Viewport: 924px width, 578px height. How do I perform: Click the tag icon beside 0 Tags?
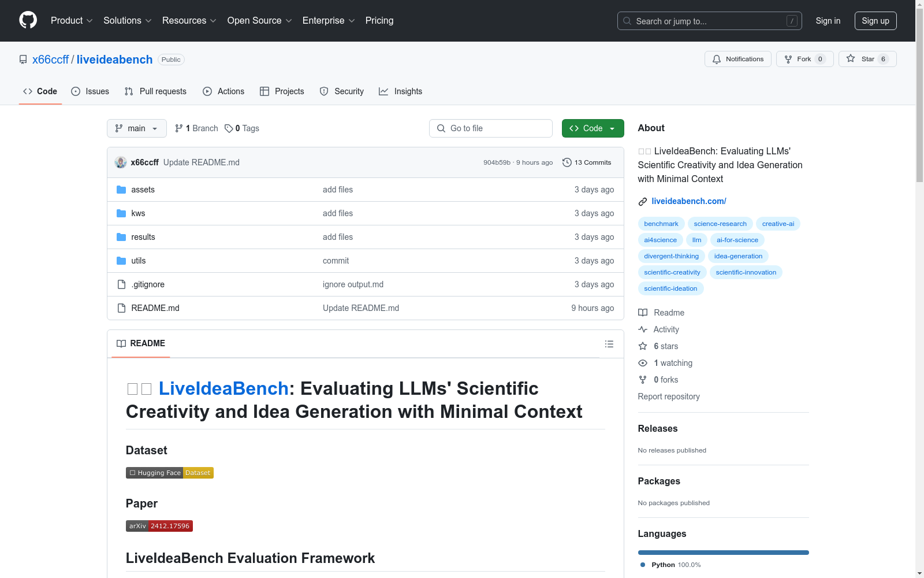coord(229,128)
